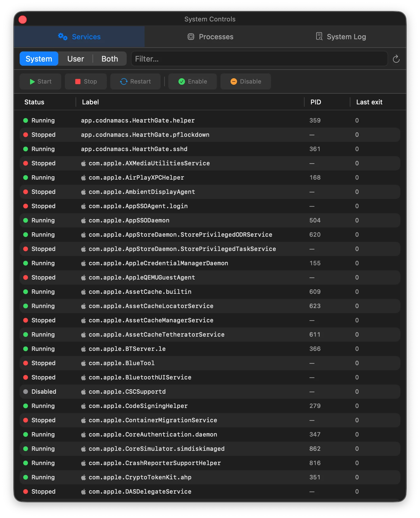Click the Start service button
The width and height of the screenshot is (420, 518).
click(40, 81)
